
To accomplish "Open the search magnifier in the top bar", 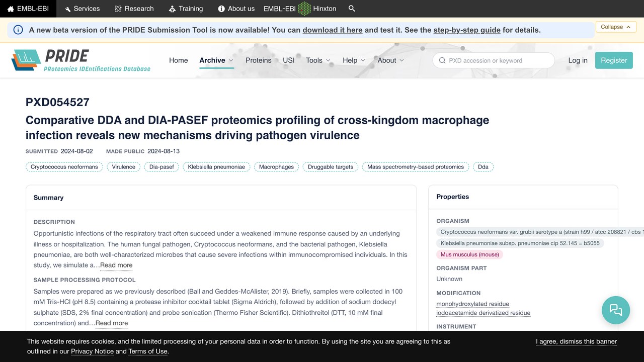I will tap(352, 9).
